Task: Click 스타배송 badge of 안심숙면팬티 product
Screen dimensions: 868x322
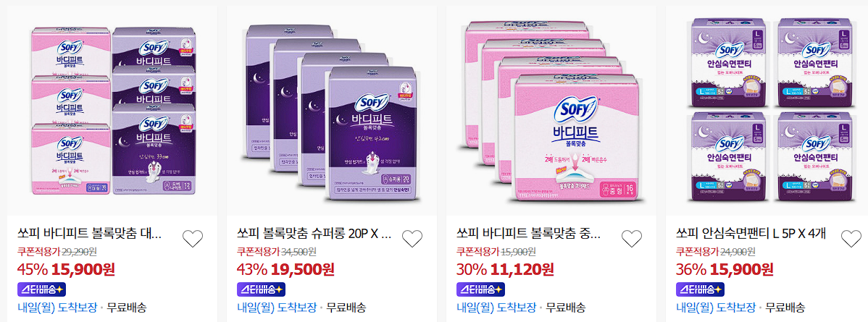Action: (700, 289)
